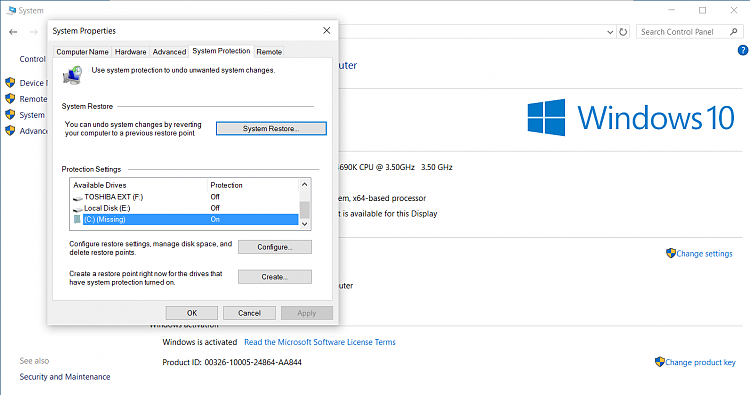Switch to the Computer Name tab
Screen dimensions: 750x395
(x=82, y=52)
